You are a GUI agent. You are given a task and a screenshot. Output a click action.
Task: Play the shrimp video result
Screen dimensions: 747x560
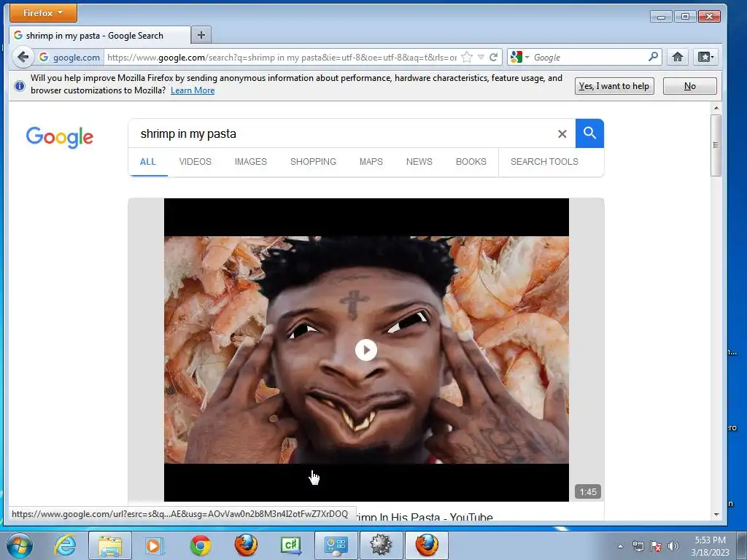pyautogui.click(x=366, y=350)
